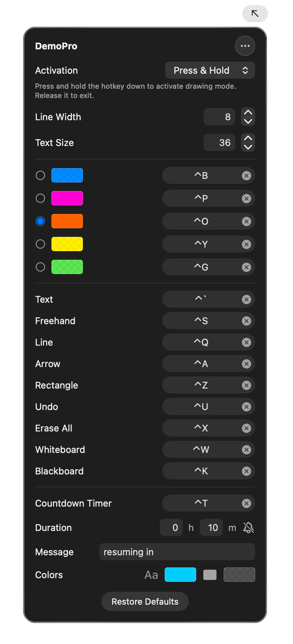Click the arrow icon at top right

pos(255,14)
